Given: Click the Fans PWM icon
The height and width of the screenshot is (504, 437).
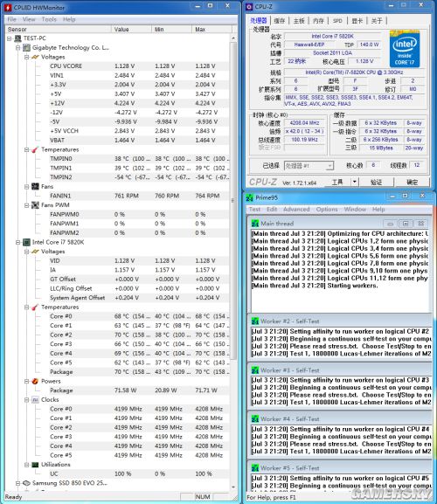Looking at the screenshot, I should point(35,205).
